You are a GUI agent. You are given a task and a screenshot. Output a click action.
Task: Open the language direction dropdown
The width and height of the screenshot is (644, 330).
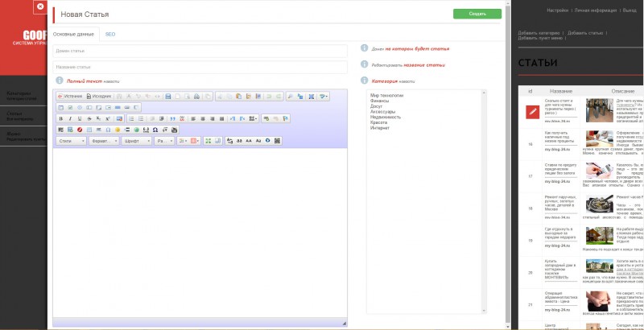[x=253, y=118]
